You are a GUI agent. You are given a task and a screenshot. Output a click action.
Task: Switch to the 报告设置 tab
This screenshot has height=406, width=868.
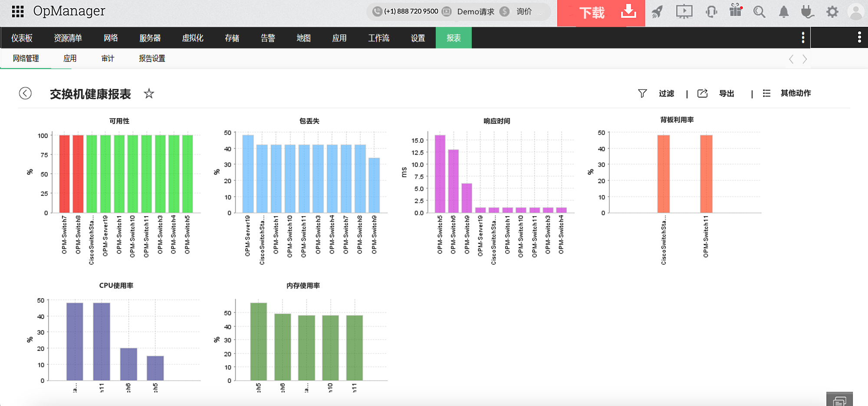[x=152, y=58]
